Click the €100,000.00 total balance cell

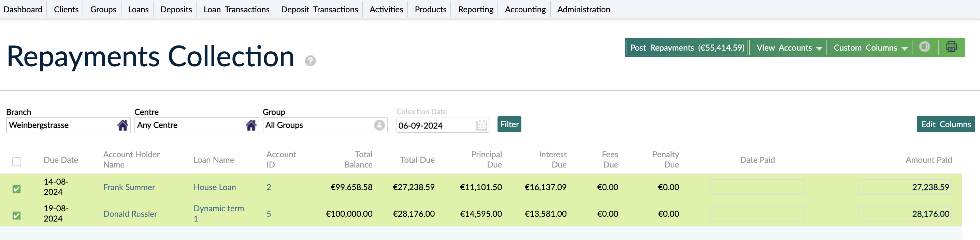click(x=349, y=214)
